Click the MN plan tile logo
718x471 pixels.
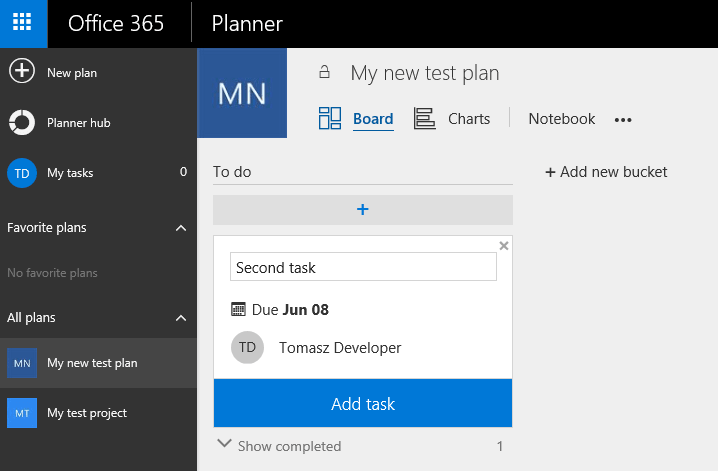click(x=242, y=93)
